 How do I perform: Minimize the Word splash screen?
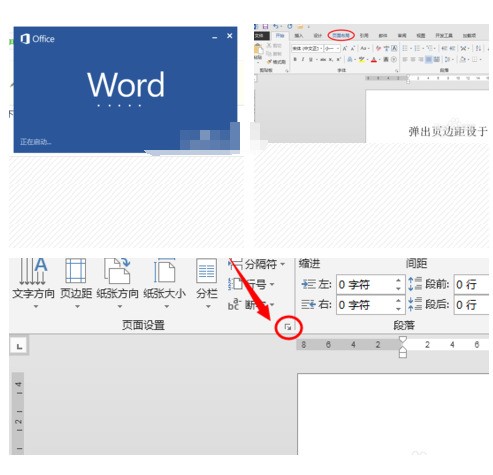215,37
